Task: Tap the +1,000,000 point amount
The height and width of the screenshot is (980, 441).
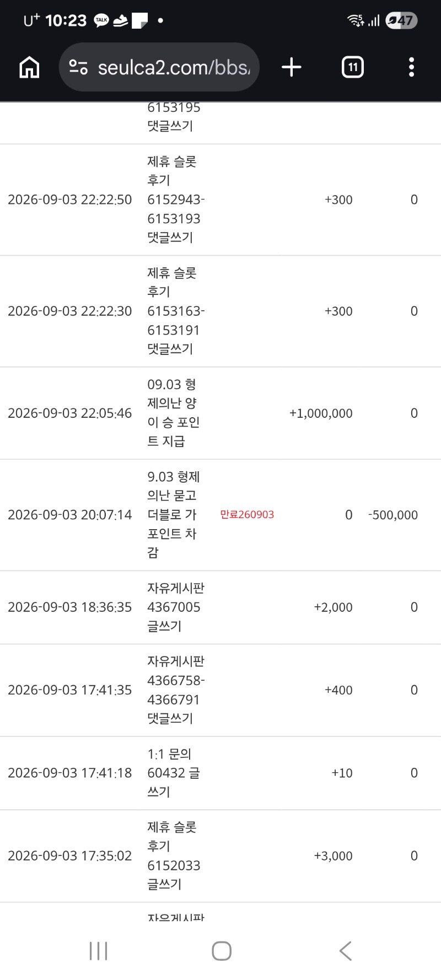Action: (x=321, y=413)
